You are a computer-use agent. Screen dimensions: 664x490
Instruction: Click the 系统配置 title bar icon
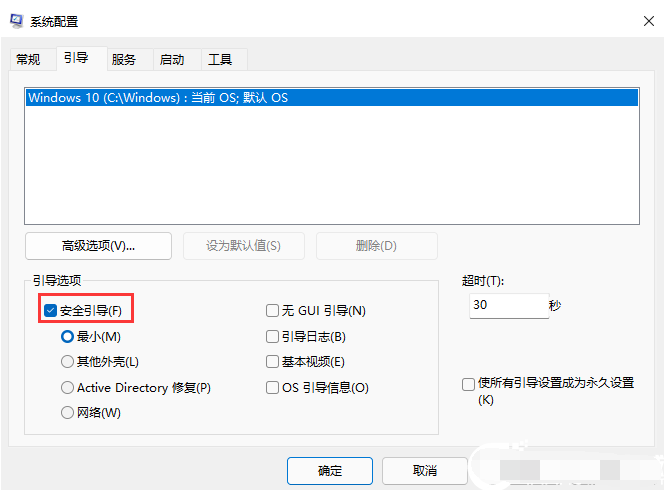tap(17, 21)
